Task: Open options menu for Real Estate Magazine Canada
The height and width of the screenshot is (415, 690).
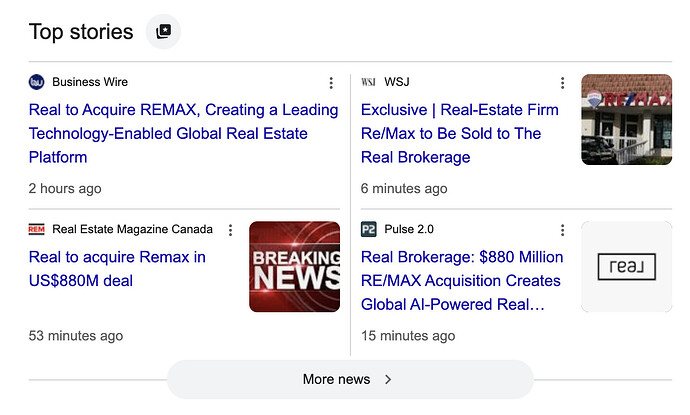Action: pos(230,230)
